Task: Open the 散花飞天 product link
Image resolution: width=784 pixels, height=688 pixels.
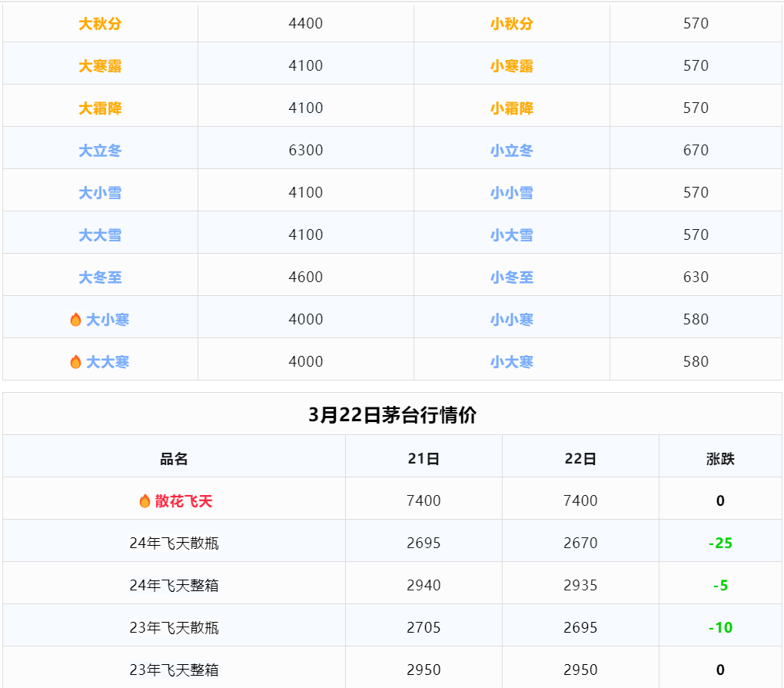Action: tap(184, 501)
